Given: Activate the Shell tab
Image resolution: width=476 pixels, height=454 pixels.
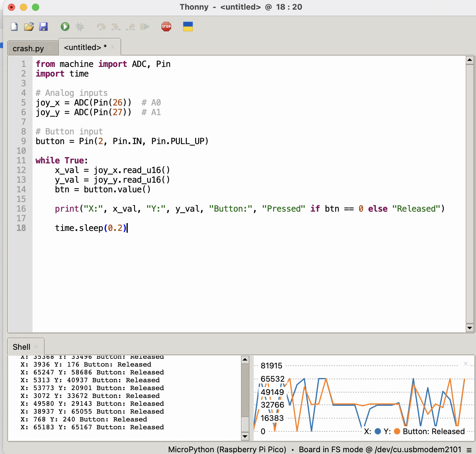Looking at the screenshot, I should pyautogui.click(x=21, y=347).
